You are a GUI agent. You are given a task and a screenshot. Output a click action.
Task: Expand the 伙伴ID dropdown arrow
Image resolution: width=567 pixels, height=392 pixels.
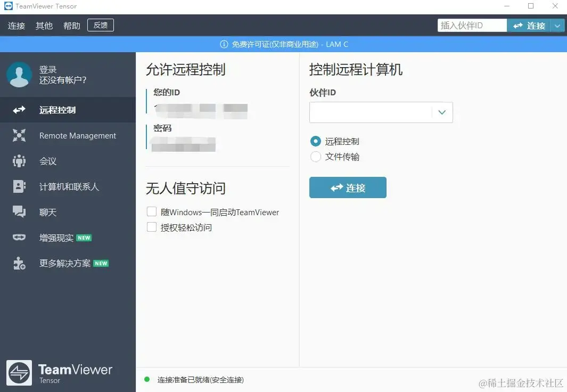(442, 112)
